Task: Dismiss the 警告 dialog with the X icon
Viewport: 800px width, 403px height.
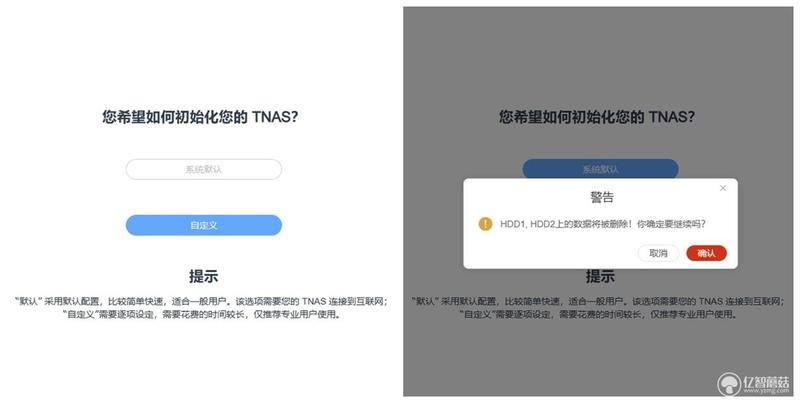Action: 722,188
